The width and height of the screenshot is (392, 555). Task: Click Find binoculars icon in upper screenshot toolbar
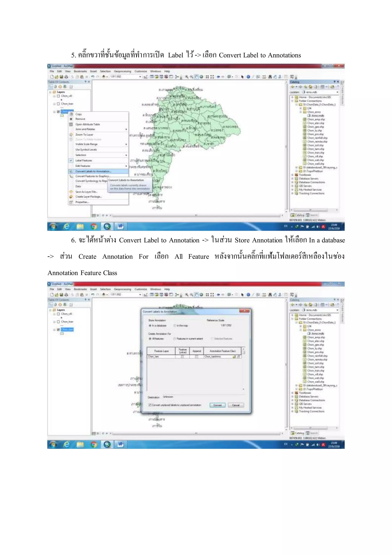(x=270, y=77)
